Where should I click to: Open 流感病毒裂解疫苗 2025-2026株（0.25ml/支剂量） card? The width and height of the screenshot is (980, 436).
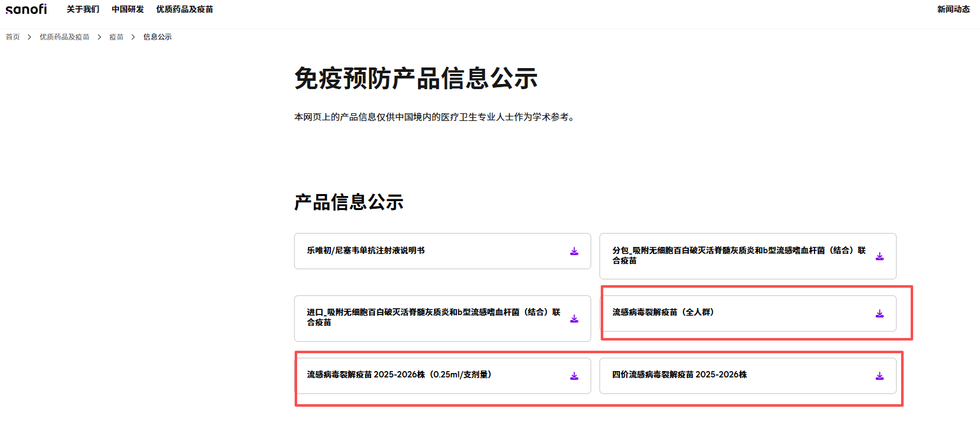(442, 376)
